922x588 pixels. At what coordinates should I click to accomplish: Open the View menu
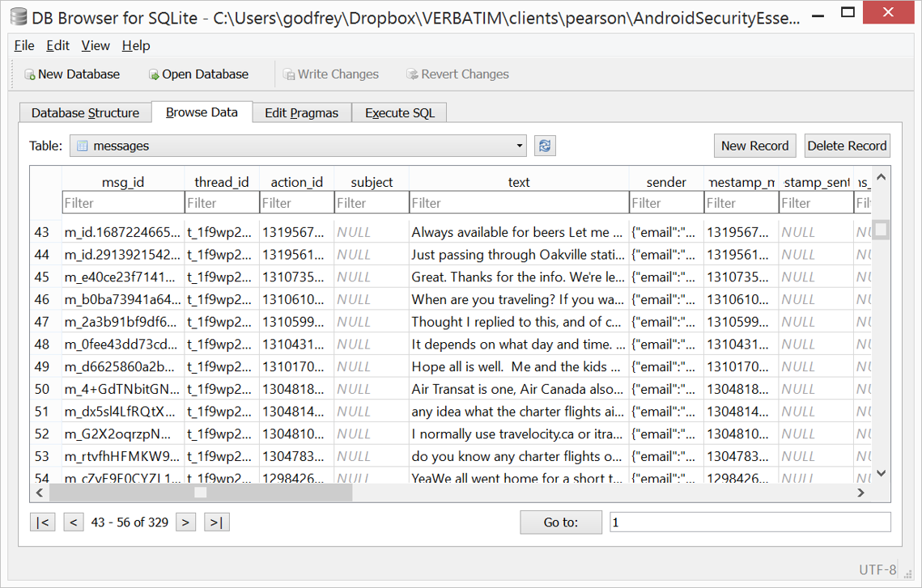[96, 46]
